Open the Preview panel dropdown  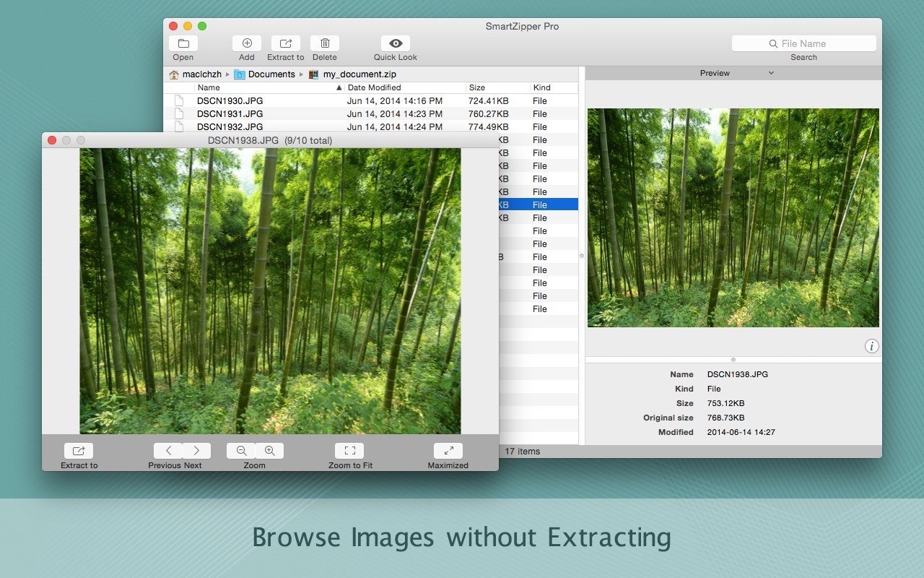click(736, 73)
